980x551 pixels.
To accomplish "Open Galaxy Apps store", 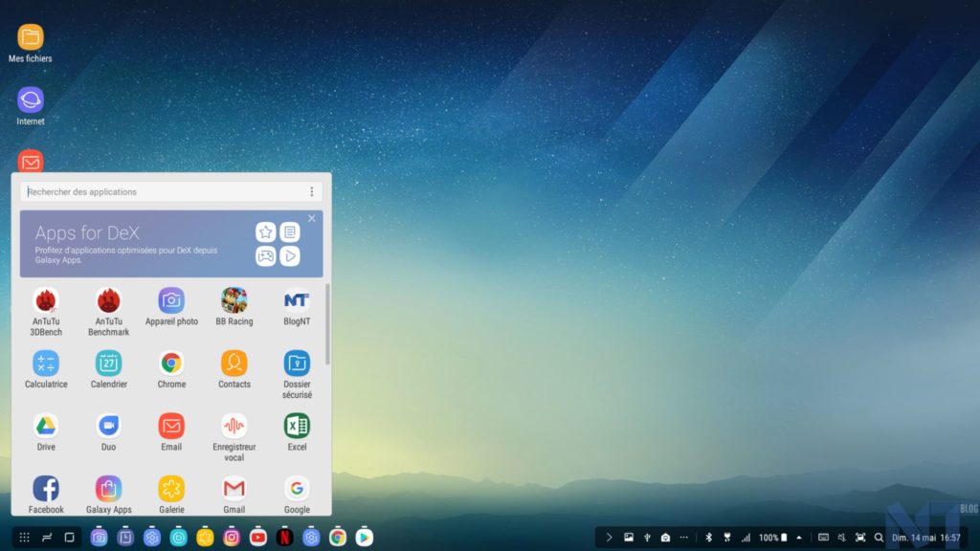I will point(108,495).
